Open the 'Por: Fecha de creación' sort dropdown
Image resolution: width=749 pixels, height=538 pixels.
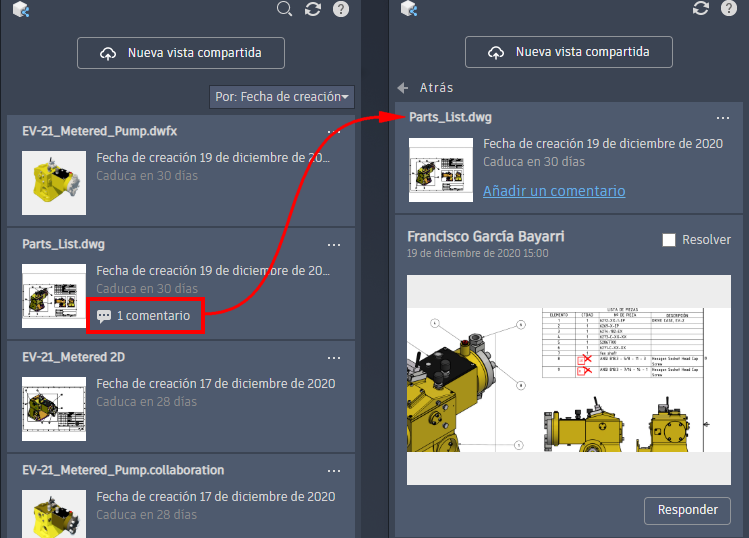point(282,97)
